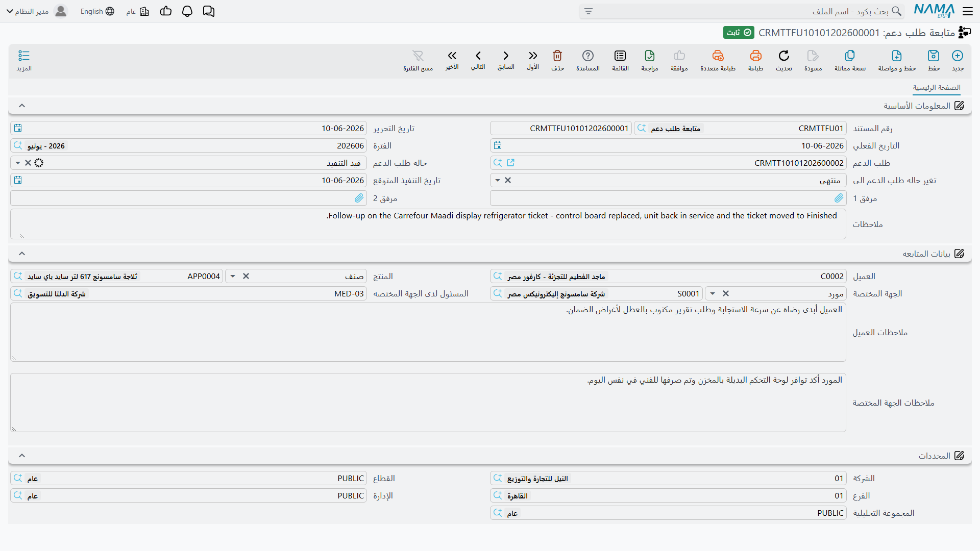
Task: Open linked طلب الدعم record externally
Action: coord(511,163)
